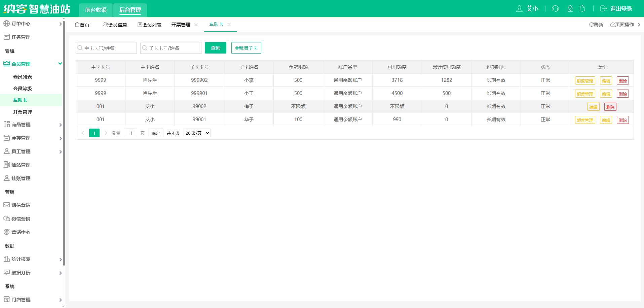Open the 20 条/页 page size dropdown
644x308 pixels.
pyautogui.click(x=197, y=133)
